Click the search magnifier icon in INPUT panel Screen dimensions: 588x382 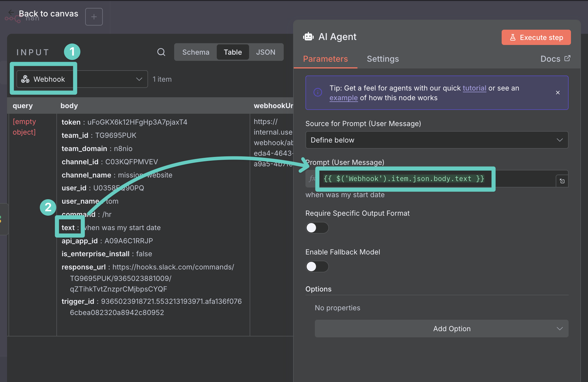(161, 52)
